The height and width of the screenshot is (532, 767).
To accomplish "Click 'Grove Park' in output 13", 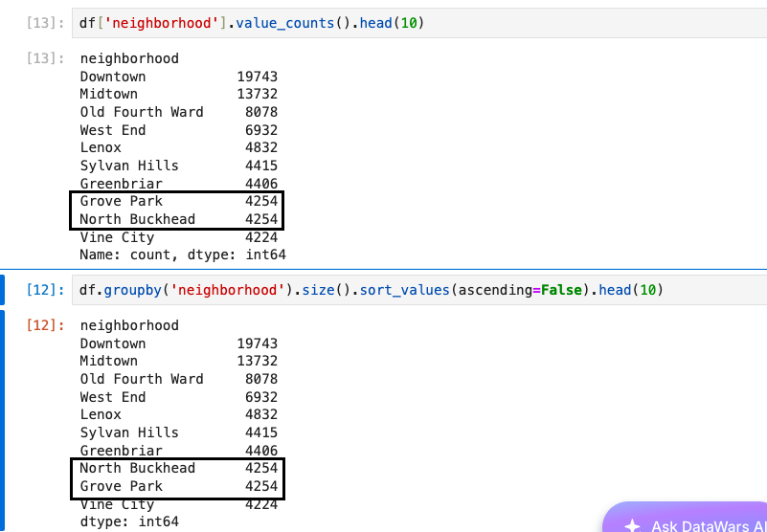I will pos(122,201).
